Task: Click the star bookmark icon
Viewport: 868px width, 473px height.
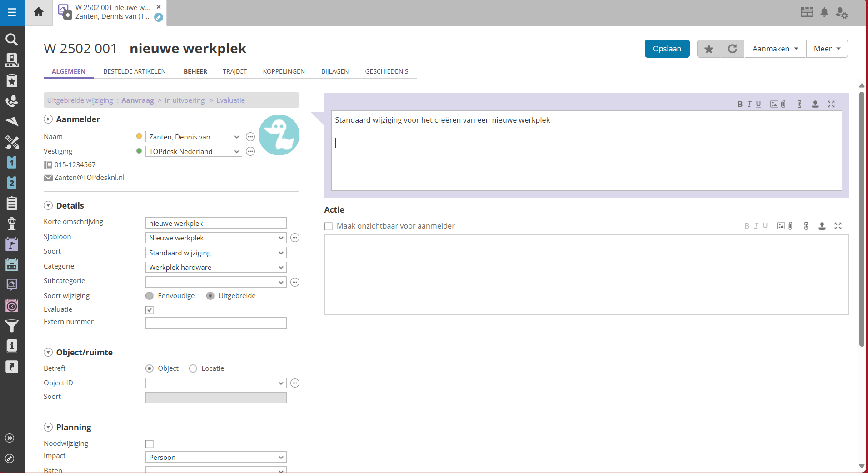Action: coord(709,49)
